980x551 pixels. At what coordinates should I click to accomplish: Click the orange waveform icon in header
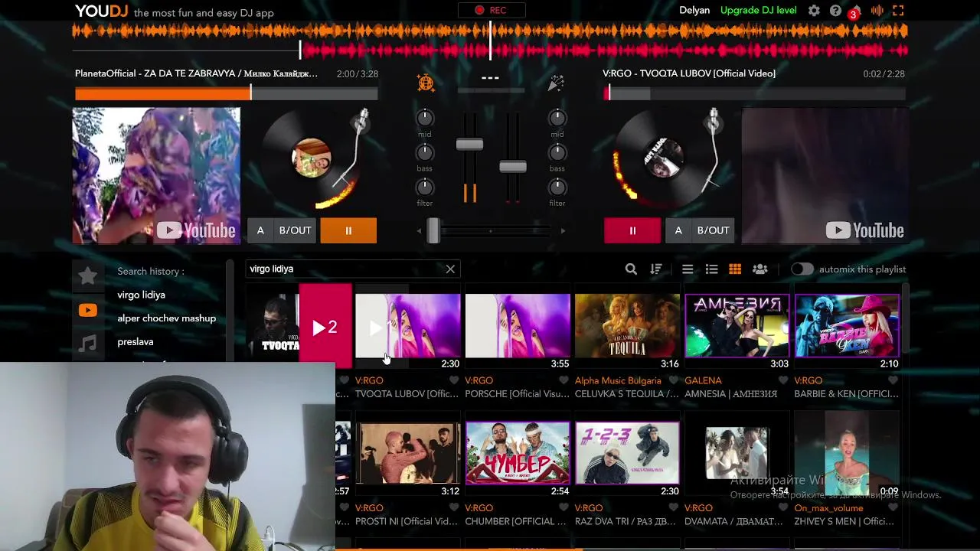(x=877, y=11)
